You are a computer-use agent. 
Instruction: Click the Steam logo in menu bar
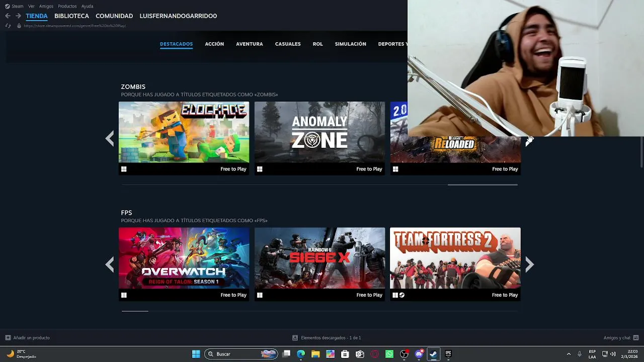tap(7, 6)
